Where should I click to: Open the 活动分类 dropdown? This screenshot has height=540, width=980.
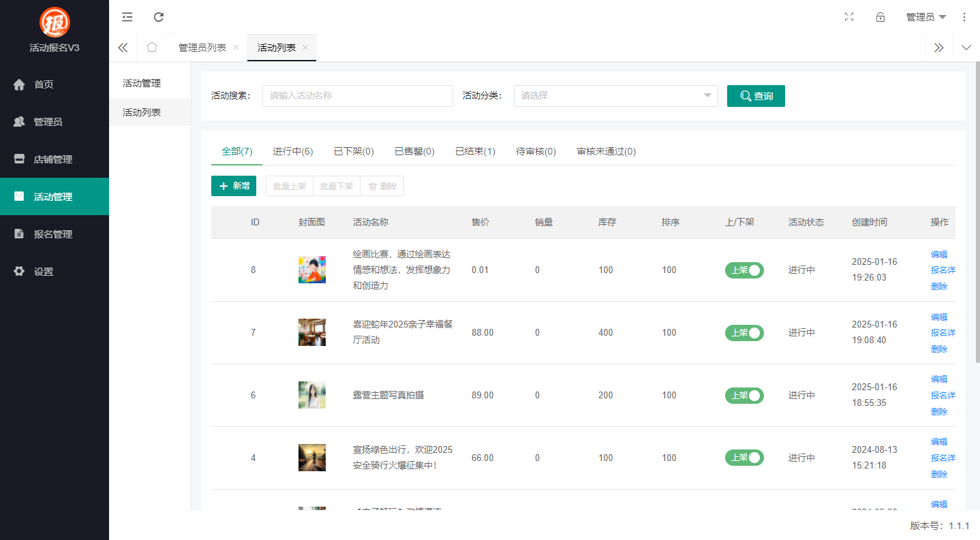[615, 95]
